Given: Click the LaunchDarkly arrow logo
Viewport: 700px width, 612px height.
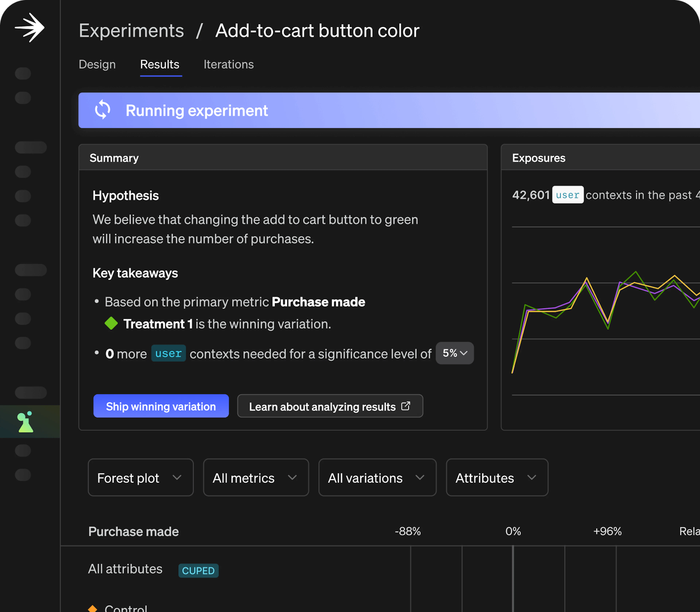Looking at the screenshot, I should (x=30, y=28).
